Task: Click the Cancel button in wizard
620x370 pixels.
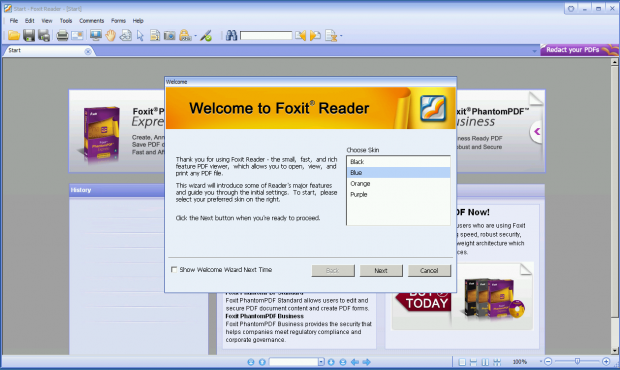Action: point(429,270)
